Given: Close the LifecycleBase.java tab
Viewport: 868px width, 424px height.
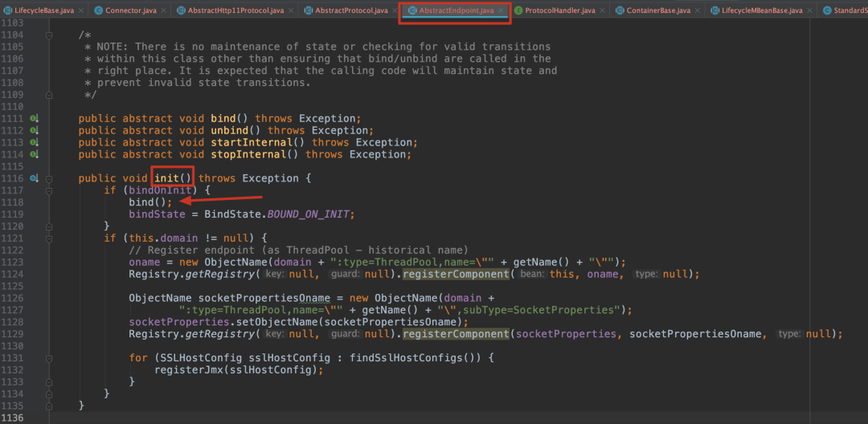Looking at the screenshot, I should click(81, 10).
